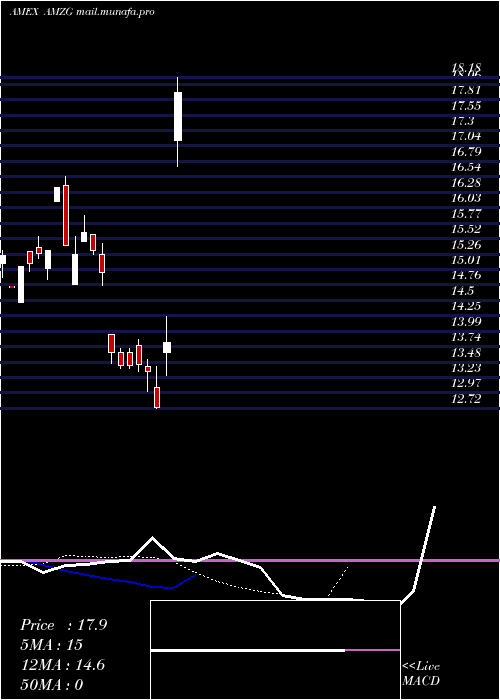500x700 pixels.
Task: Click the 5MA : 15 readout
Action: pyautogui.click(x=51, y=645)
